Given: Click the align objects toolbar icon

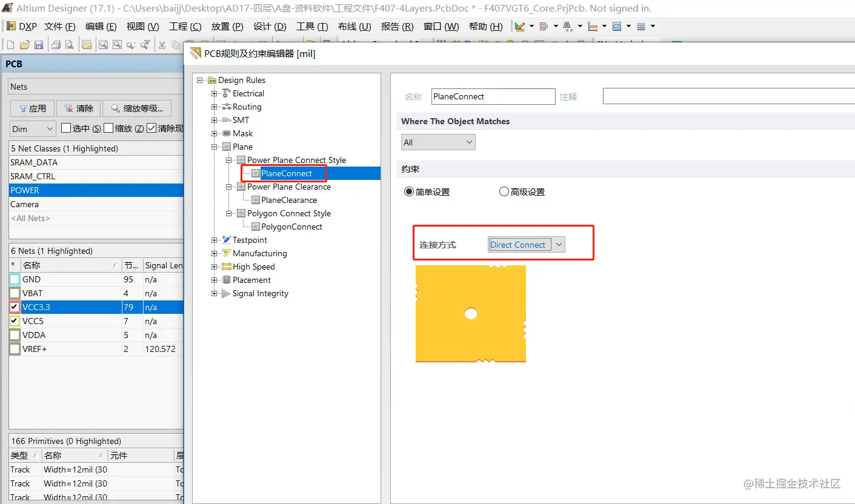Looking at the screenshot, I should click(544, 27).
